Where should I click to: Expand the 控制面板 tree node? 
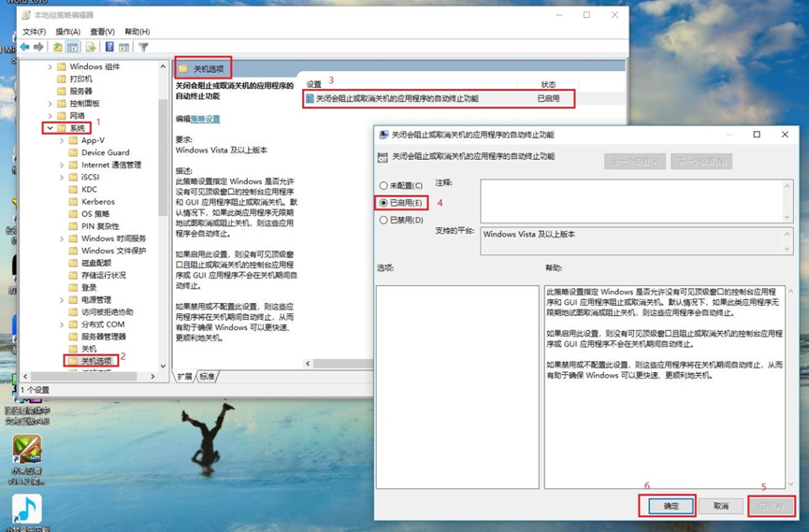tap(51, 103)
